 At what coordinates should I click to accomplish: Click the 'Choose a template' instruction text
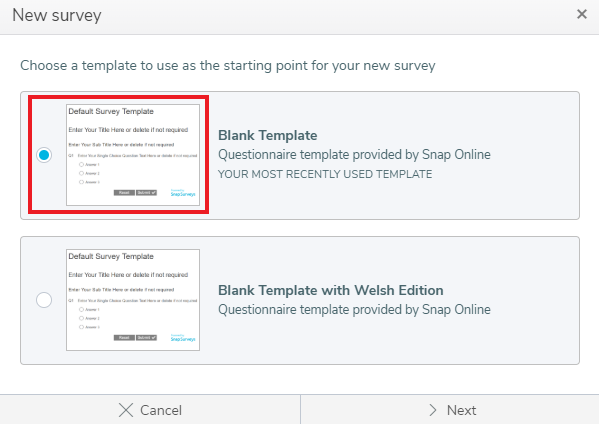[x=228, y=66]
